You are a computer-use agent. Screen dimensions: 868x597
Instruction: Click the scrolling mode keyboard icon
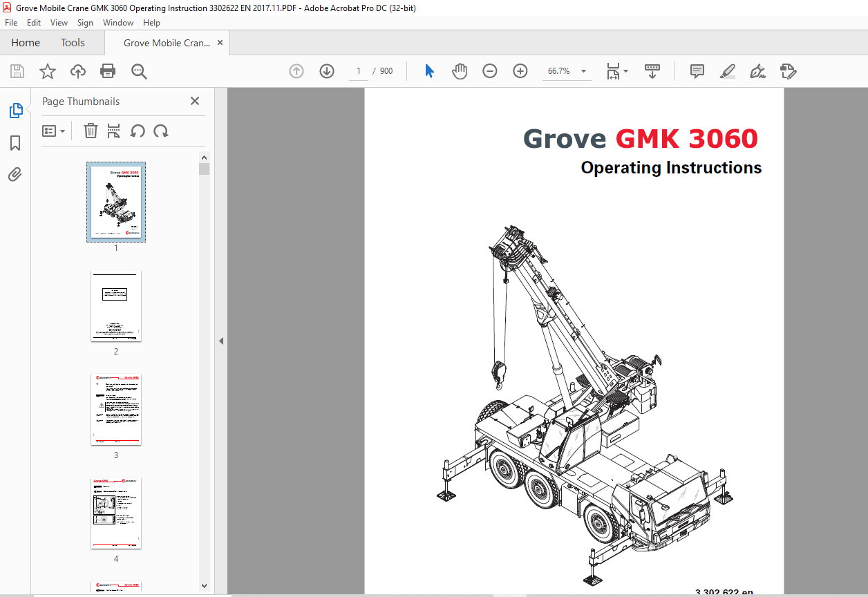[652, 71]
